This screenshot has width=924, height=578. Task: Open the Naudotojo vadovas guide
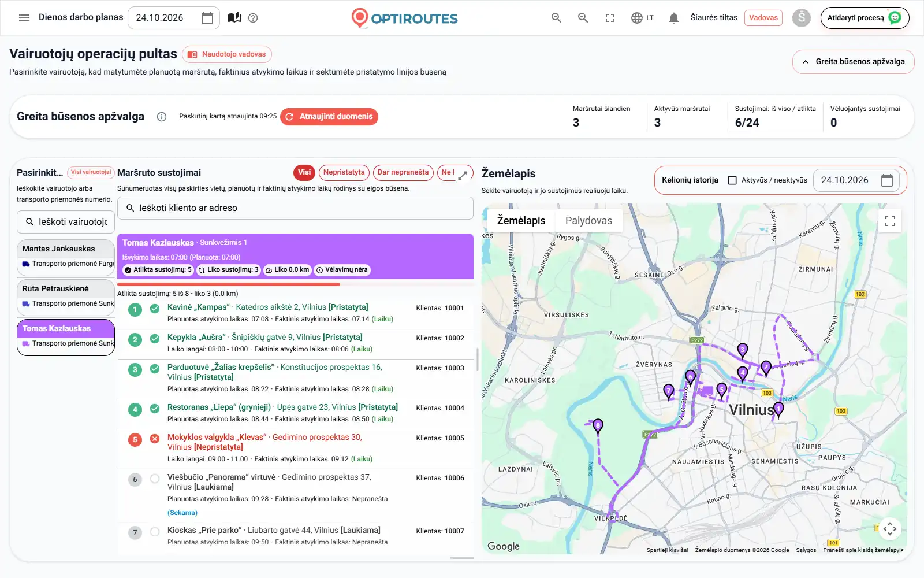click(227, 54)
